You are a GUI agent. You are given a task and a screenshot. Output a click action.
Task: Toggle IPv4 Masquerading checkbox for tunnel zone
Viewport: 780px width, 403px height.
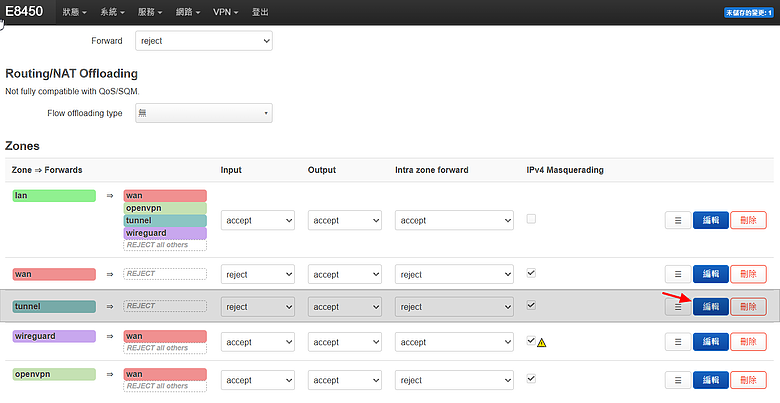tap(531, 305)
